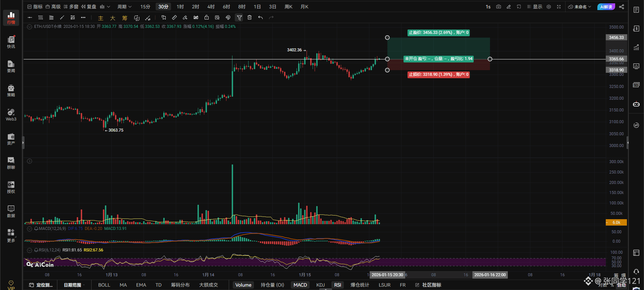Click the 定位到 locate button
This screenshot has height=290, width=644.
(x=41, y=285)
